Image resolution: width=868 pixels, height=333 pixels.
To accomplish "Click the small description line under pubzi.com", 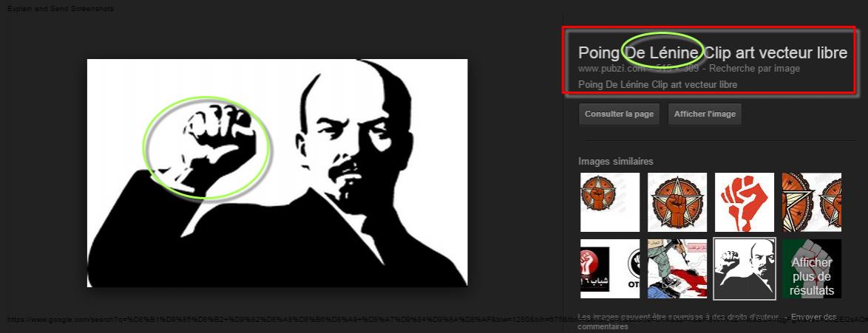I will [x=657, y=85].
